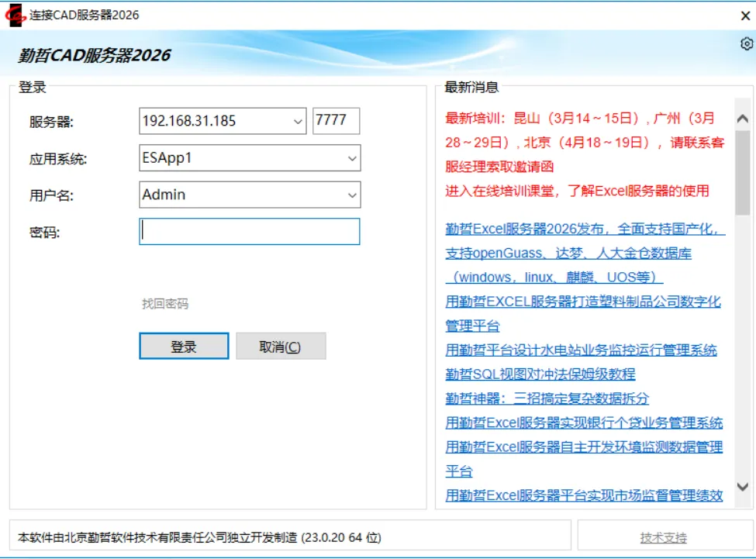The image size is (756, 559).
Task: Click the port field showing 7777
Action: click(x=336, y=120)
